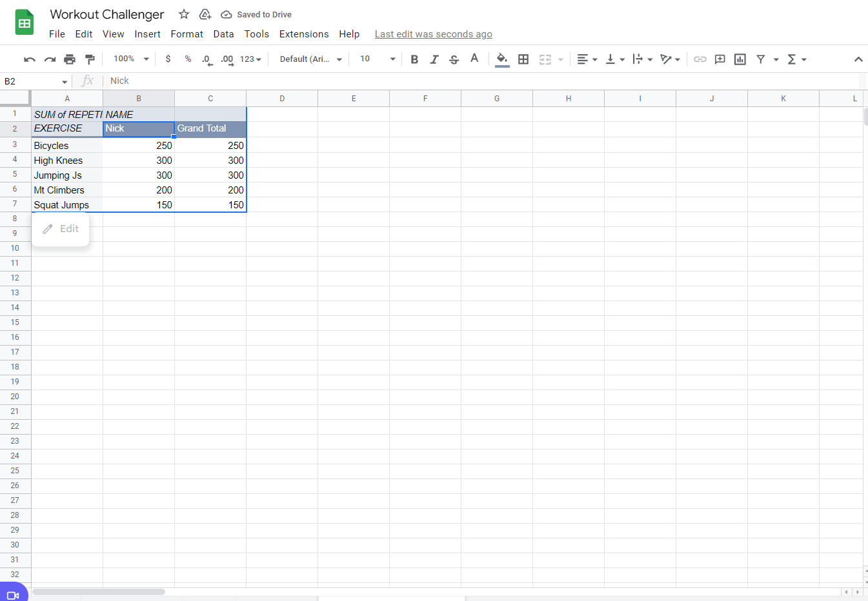Viewport: 868px width, 601px height.
Task: Select the Mt Climbers cell
Action: 67,190
